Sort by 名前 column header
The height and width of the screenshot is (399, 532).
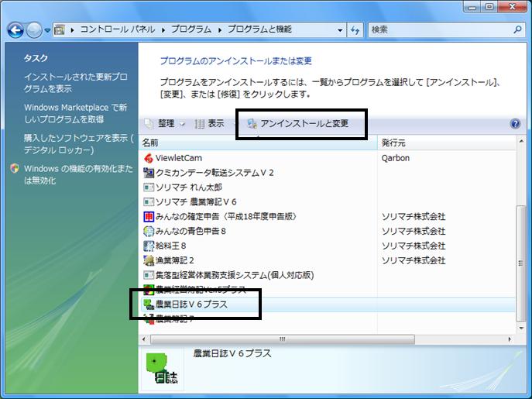[x=259, y=143]
